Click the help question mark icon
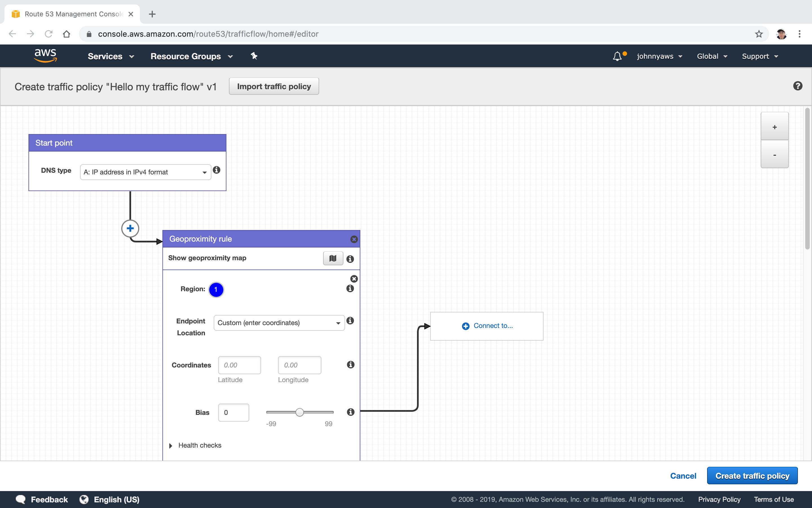 click(798, 86)
